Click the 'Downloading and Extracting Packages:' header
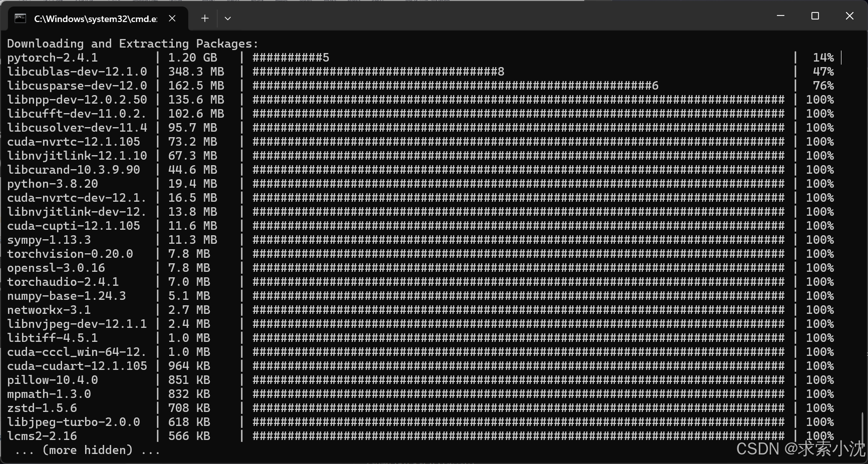868x464 pixels. tap(133, 44)
